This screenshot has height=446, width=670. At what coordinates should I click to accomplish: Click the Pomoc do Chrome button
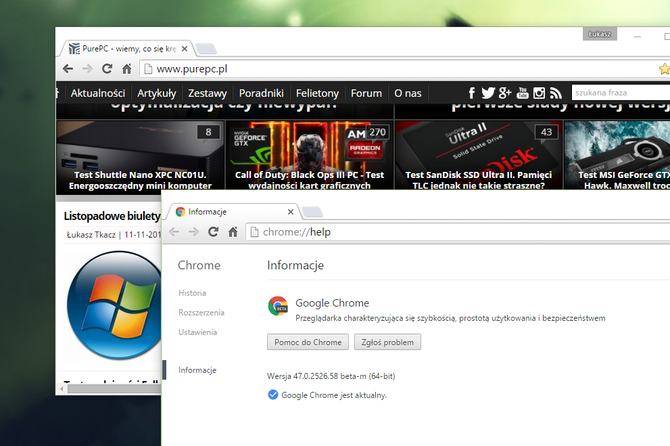point(308,342)
